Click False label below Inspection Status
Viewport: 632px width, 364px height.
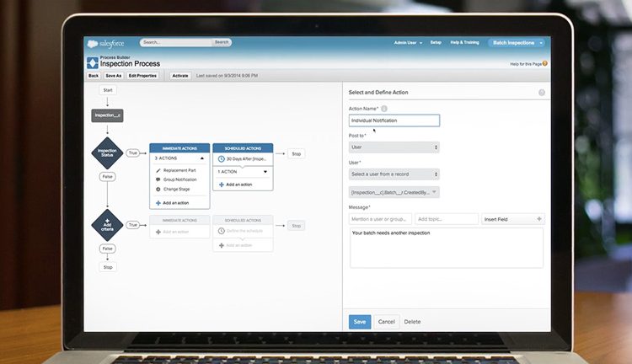pos(107,177)
